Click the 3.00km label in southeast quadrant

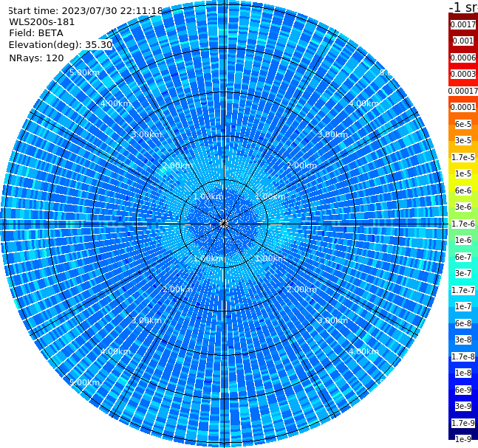(332, 320)
